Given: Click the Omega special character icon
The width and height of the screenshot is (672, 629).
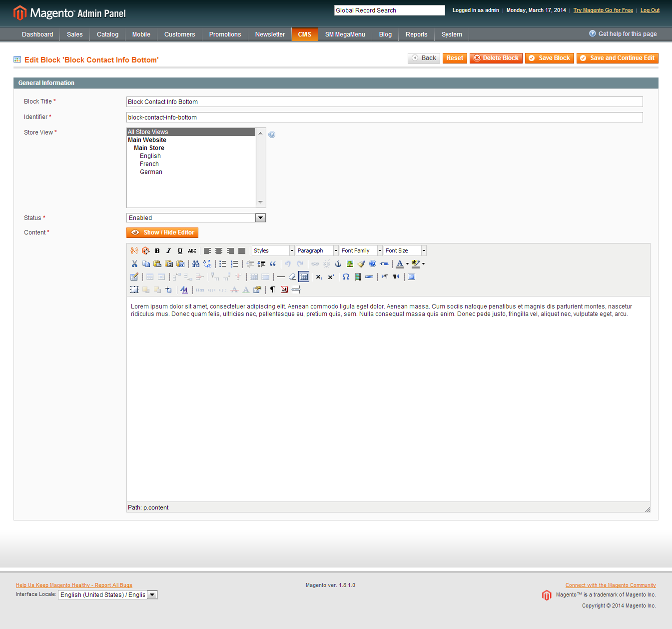Looking at the screenshot, I should click(x=346, y=276).
